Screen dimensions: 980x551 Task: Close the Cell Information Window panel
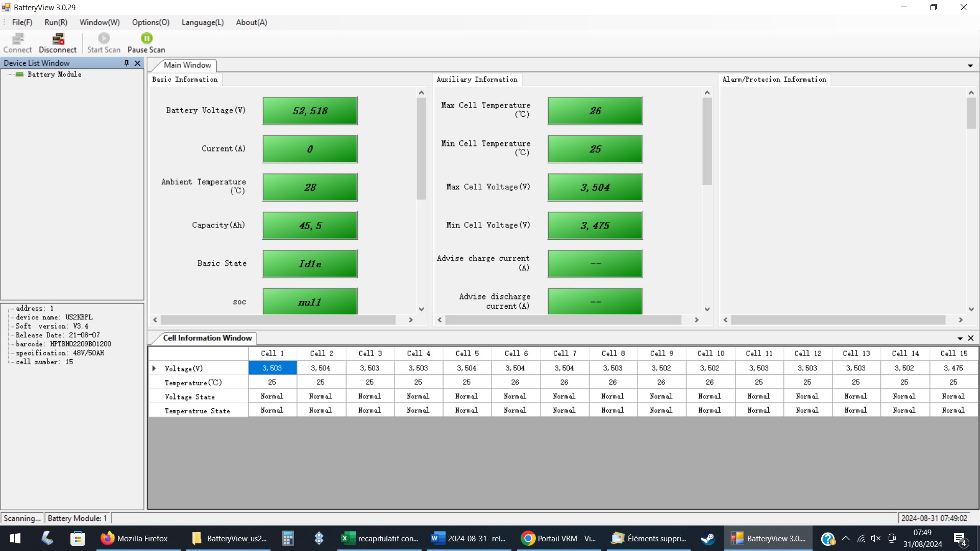click(x=971, y=338)
